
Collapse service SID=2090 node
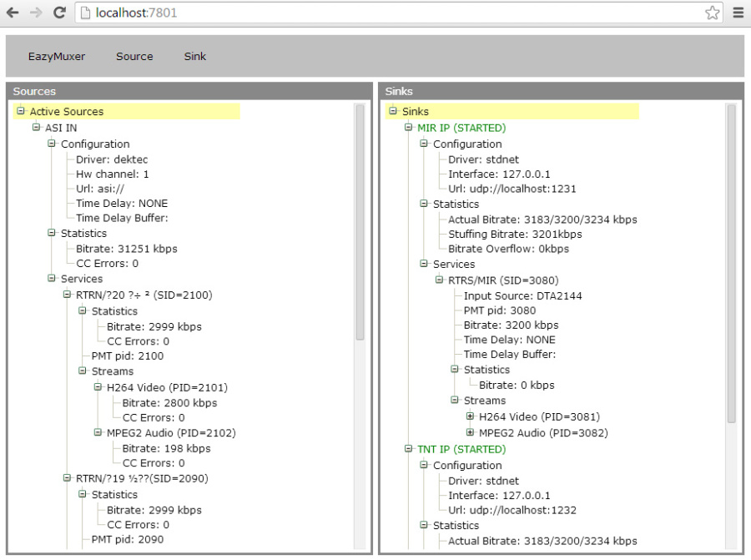pos(67,478)
